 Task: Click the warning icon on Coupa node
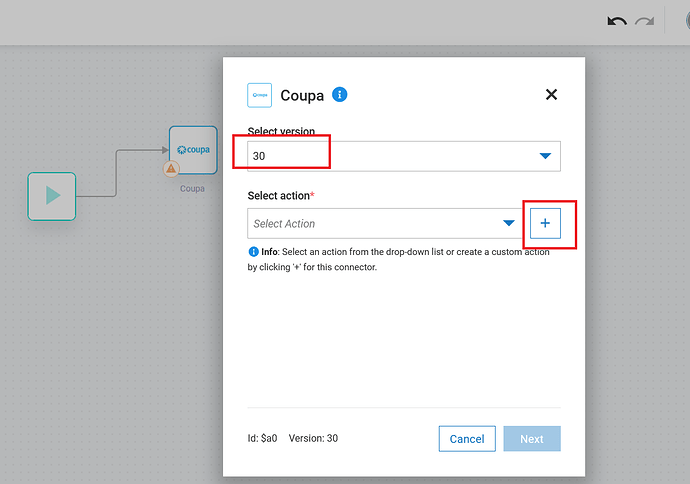[x=171, y=169]
